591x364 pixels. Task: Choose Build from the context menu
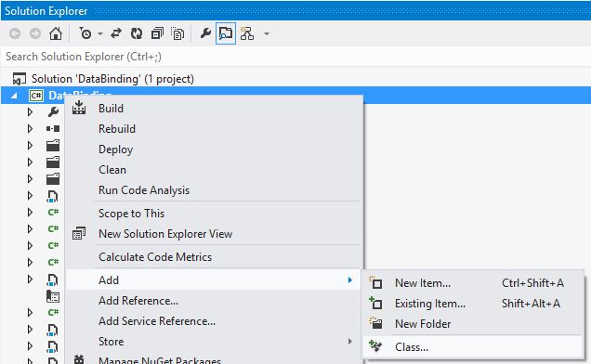[x=215, y=109]
